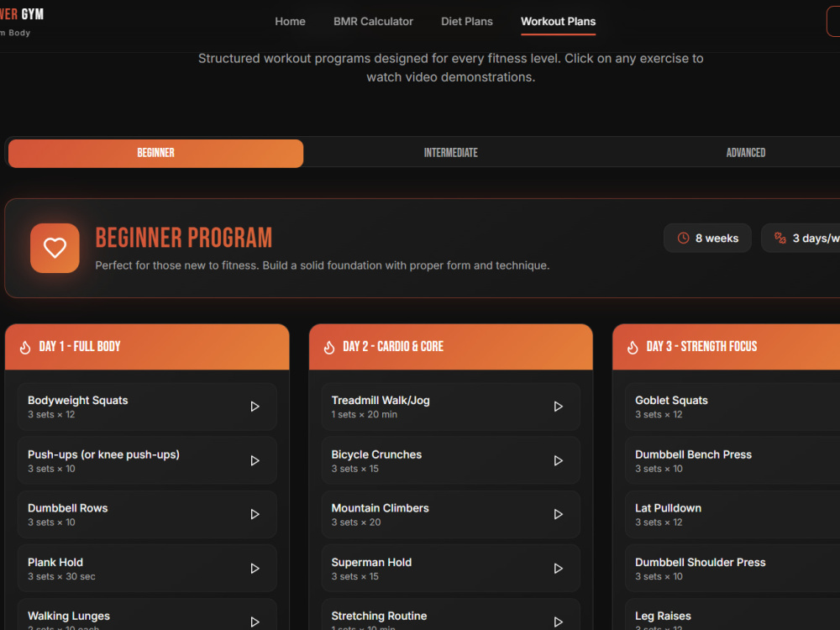Click the flame icon in Day 2 header
Screen dimensions: 840x630
coord(329,347)
